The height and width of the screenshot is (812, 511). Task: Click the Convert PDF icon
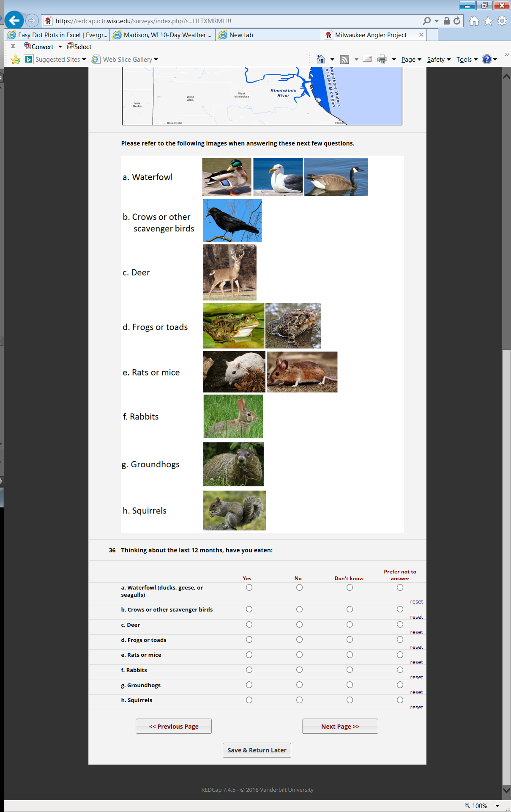pos(27,46)
